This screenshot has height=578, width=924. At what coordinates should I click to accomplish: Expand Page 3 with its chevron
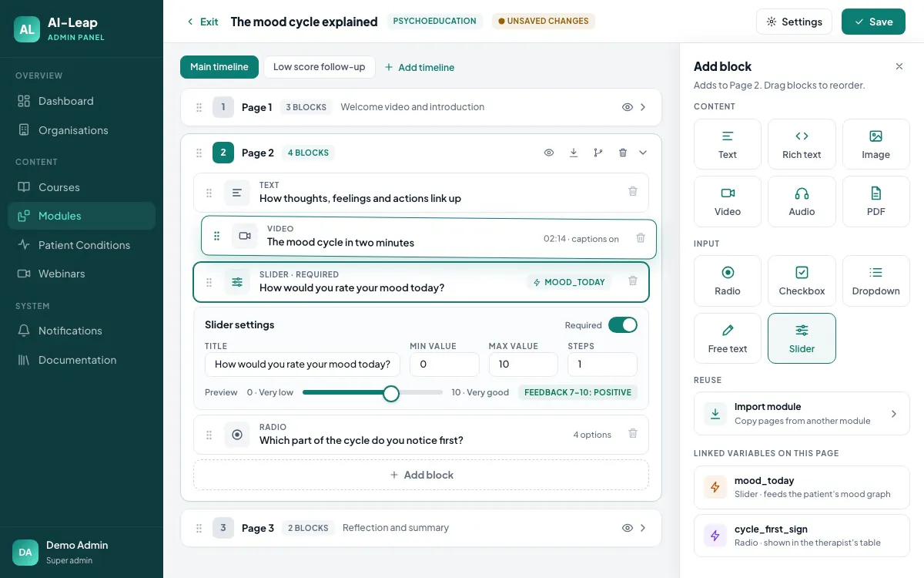click(x=643, y=528)
